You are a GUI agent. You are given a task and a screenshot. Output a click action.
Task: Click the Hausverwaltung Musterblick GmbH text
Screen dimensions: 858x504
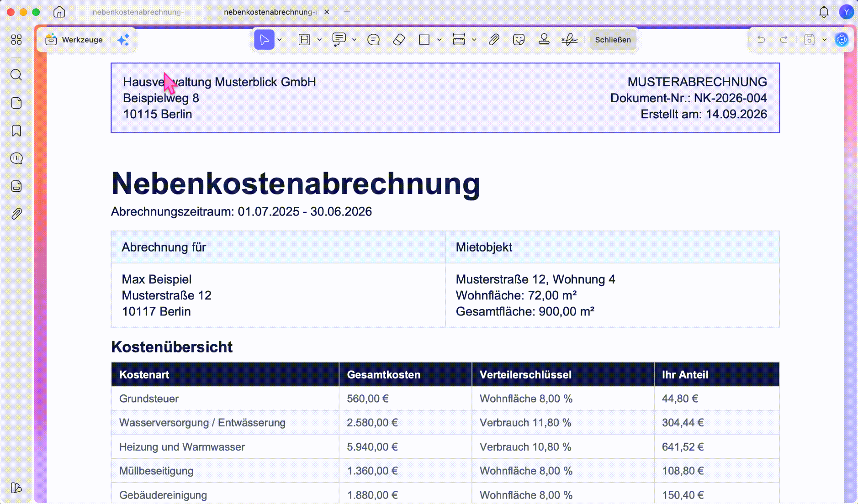tap(219, 82)
